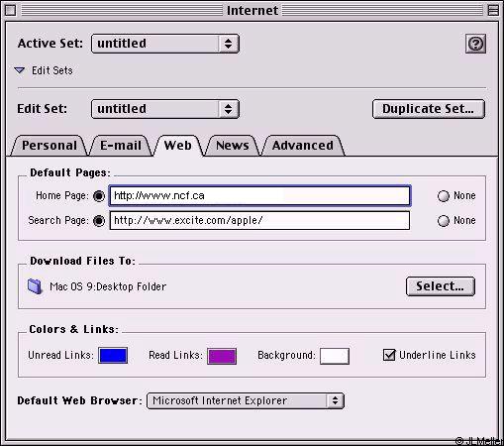Choose None for the Search Page

444,221
